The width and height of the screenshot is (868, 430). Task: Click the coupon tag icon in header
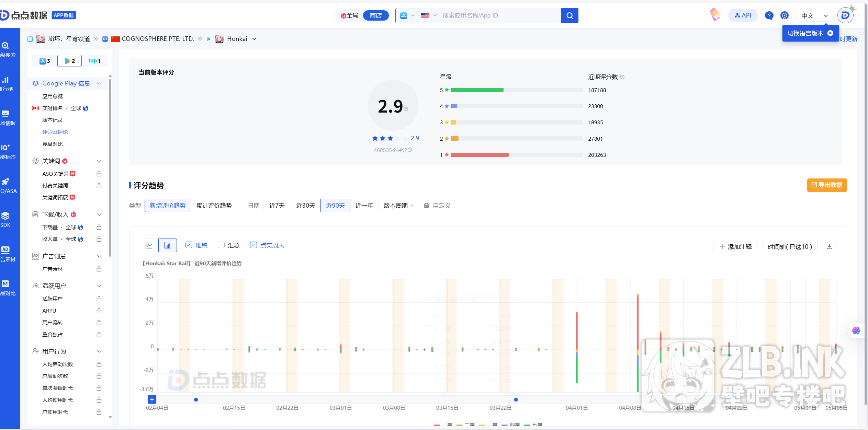click(715, 14)
